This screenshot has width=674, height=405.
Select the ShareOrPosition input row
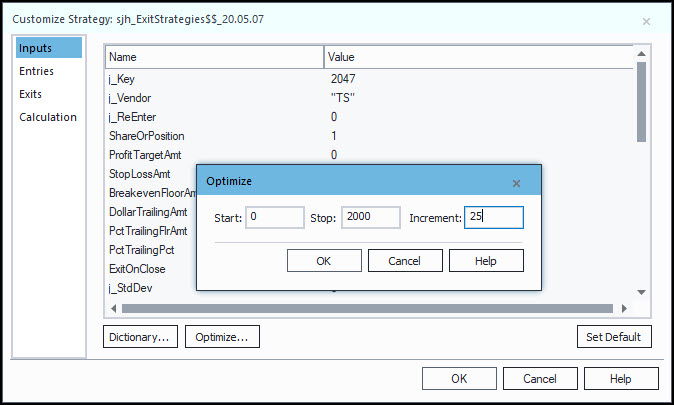tap(369, 136)
